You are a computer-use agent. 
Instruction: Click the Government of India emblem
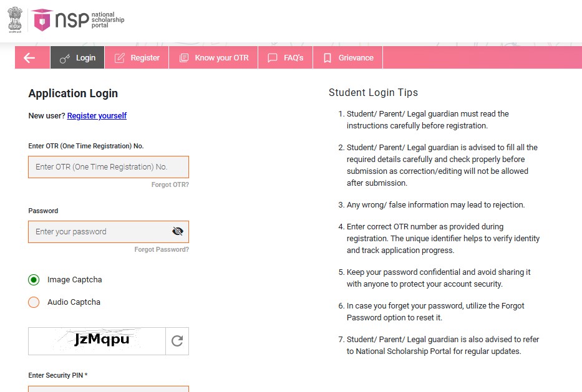point(15,20)
